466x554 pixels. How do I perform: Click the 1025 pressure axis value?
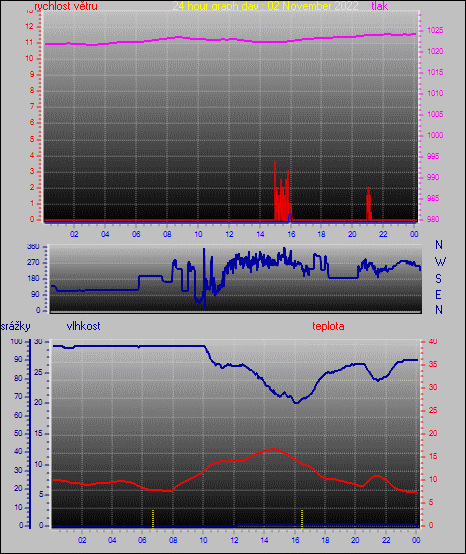point(435,30)
